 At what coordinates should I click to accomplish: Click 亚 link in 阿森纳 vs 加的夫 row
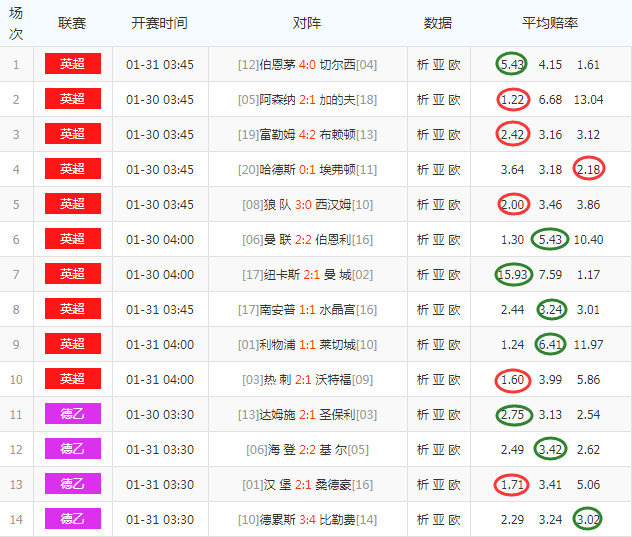(439, 100)
